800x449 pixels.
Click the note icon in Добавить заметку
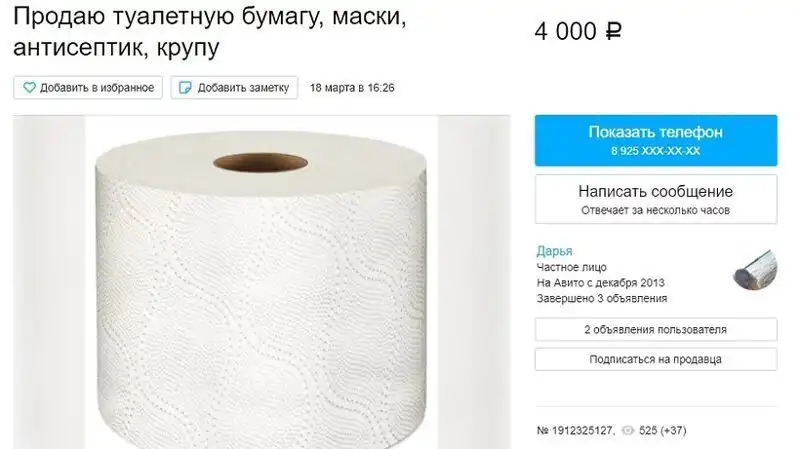tap(185, 88)
